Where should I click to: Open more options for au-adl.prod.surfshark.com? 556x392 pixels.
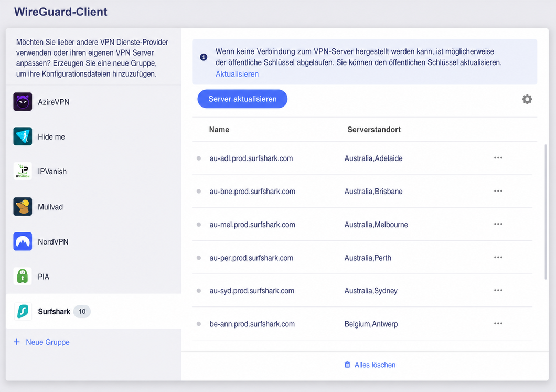coord(498,158)
